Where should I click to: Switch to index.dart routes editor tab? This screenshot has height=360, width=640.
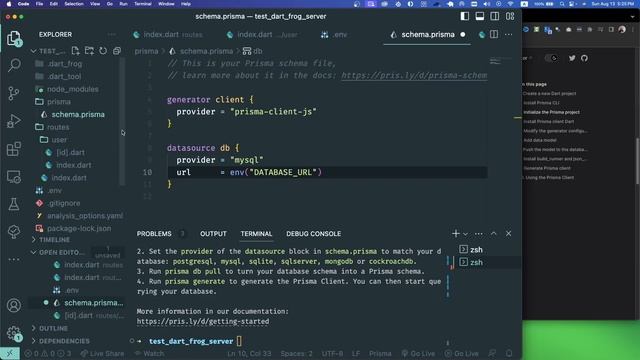[172, 35]
